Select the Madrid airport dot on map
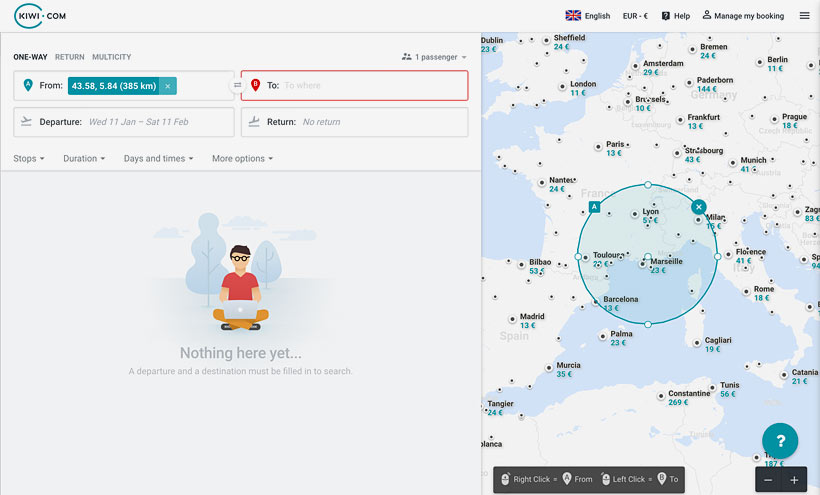Viewport: 820px width, 495px height. coord(512,319)
